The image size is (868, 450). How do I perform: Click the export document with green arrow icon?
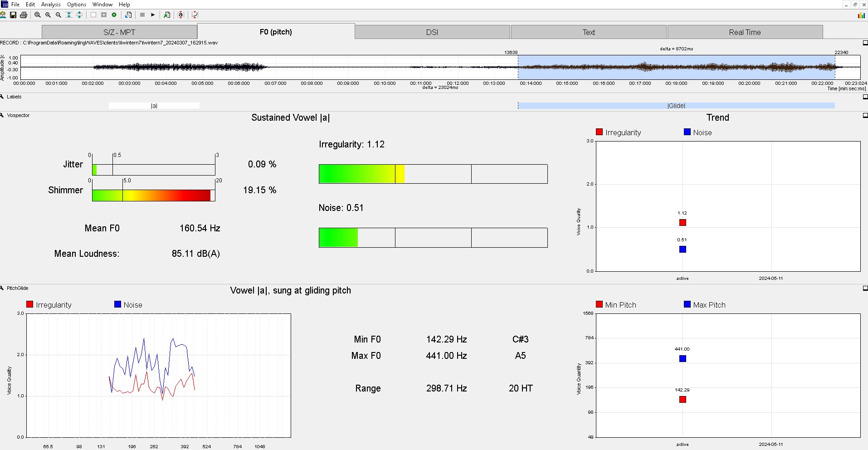167,15
